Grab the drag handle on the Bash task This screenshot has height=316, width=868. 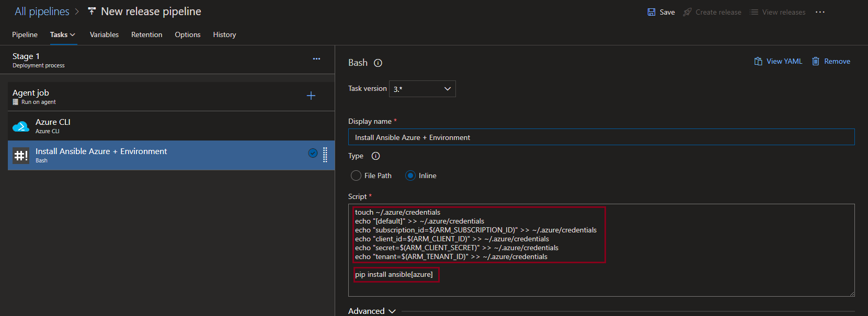(325, 155)
